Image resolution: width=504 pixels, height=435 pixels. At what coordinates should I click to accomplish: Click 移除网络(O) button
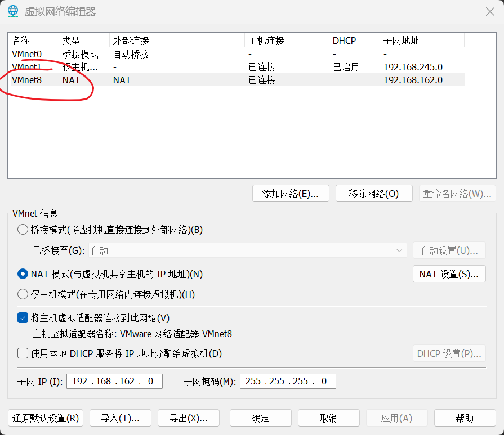pos(374,194)
